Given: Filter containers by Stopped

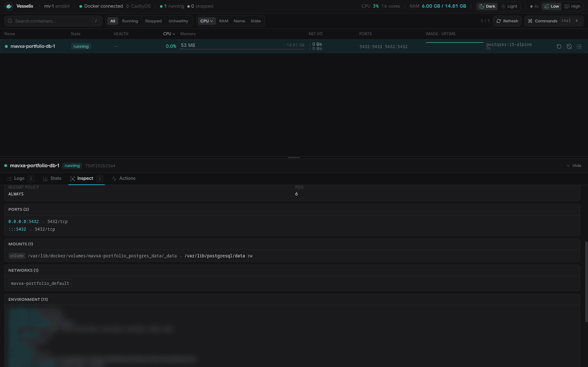Looking at the screenshot, I should (x=153, y=21).
